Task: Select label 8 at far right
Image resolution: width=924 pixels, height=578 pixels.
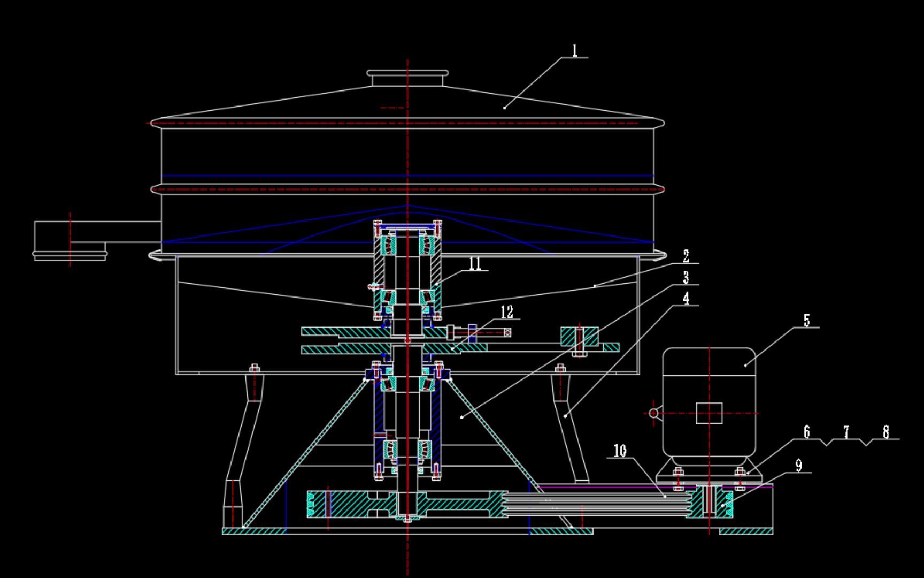Action: pyautogui.click(x=887, y=431)
